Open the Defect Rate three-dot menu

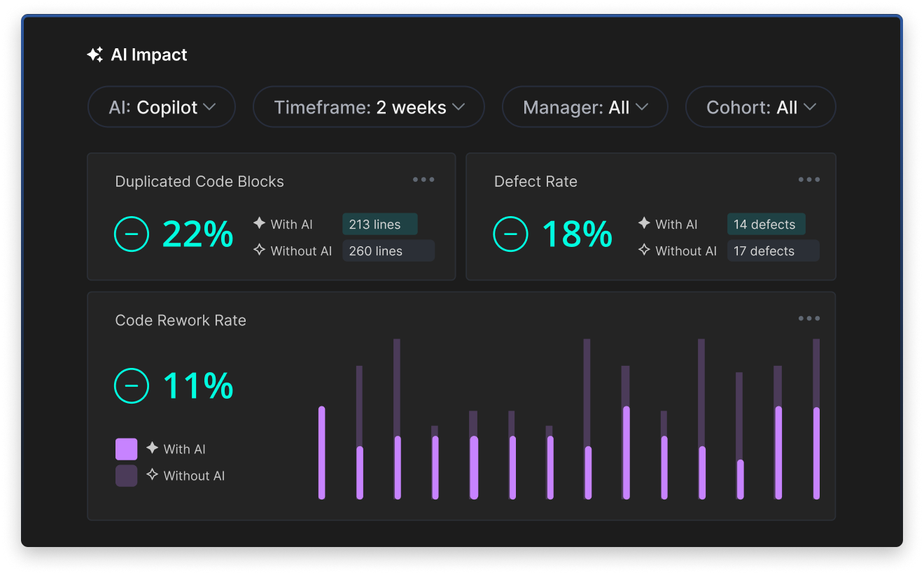pyautogui.click(x=808, y=180)
